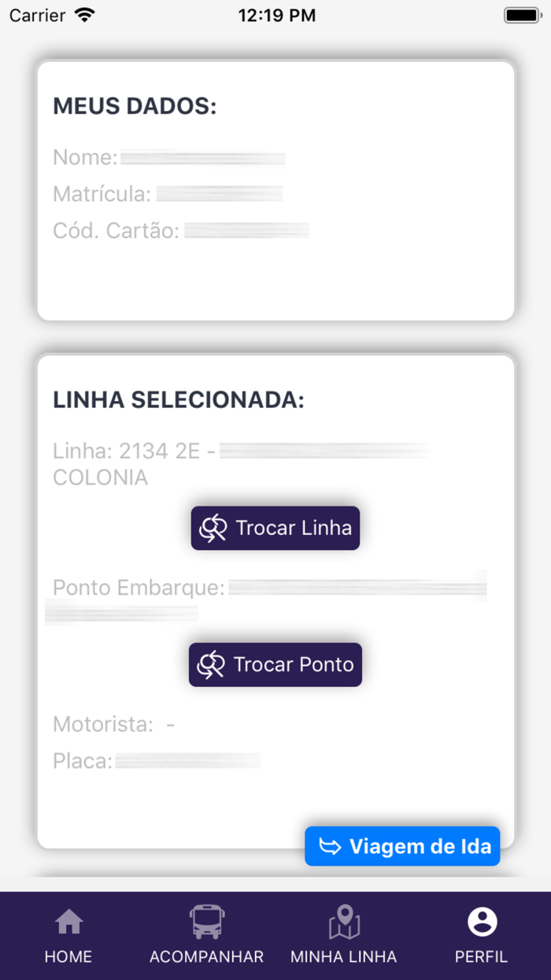Tap the arrow icon on Viagem de Ida
Screen dimensions: 551x980
point(331,847)
